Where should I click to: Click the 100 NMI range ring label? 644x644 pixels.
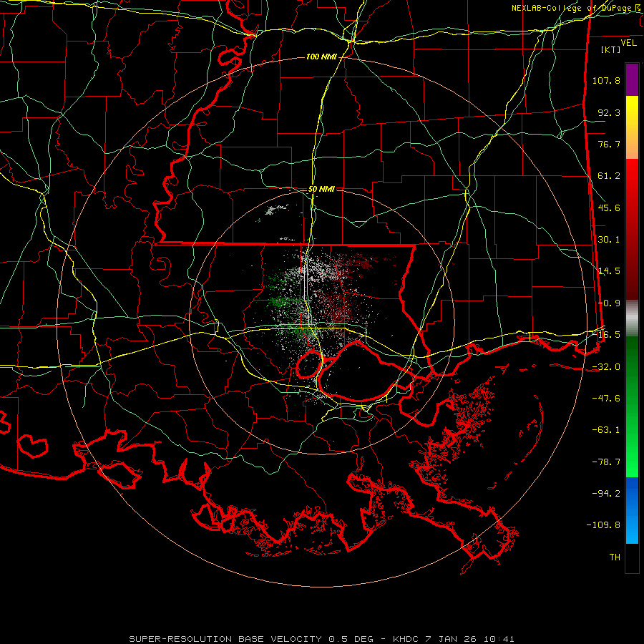(x=321, y=57)
